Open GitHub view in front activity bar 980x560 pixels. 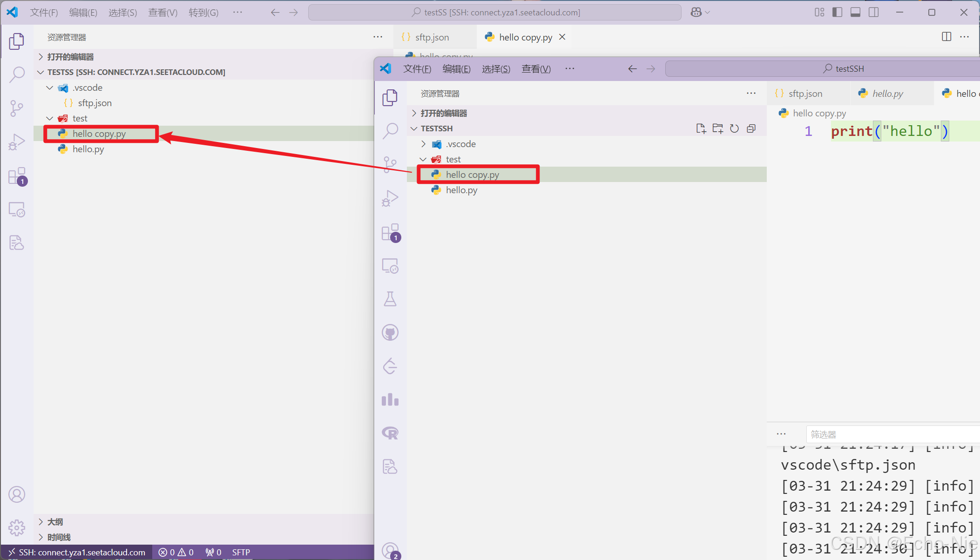[x=390, y=332]
